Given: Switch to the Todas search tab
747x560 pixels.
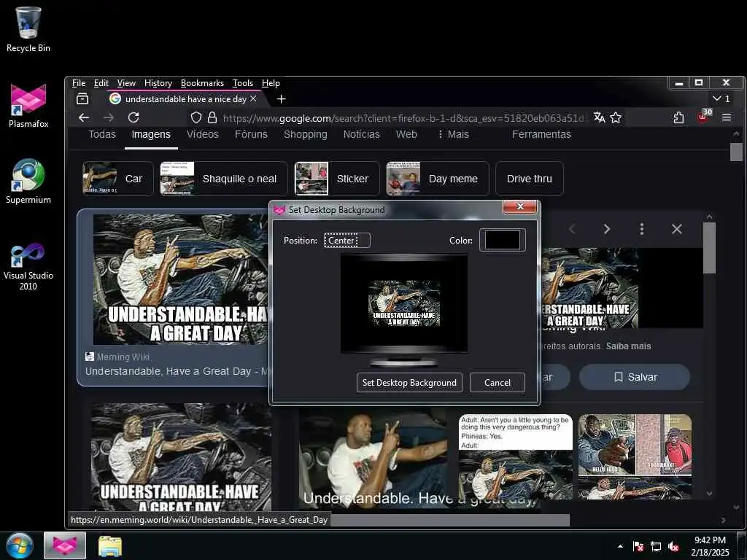Looking at the screenshot, I should click(x=102, y=134).
